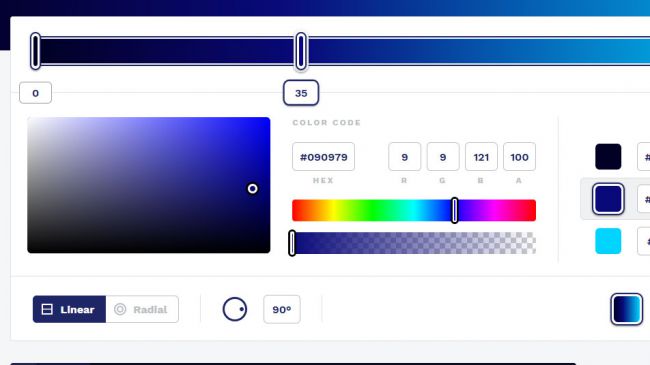Click the picker circle in color area
This screenshot has width=650, height=365.
pos(252,189)
